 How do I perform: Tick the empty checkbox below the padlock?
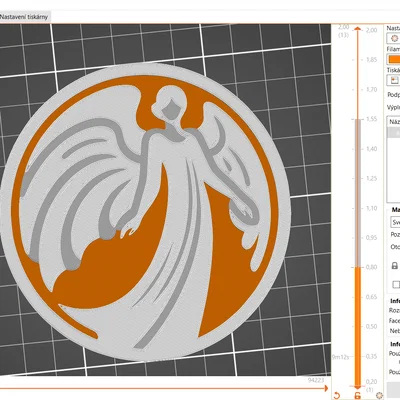(396, 284)
